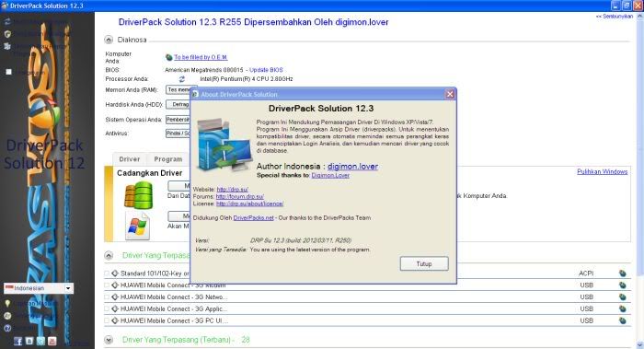Tick the HUAWEI Mobile Connect 3G Network checkbox
The image size is (644, 349).
(x=107, y=297)
